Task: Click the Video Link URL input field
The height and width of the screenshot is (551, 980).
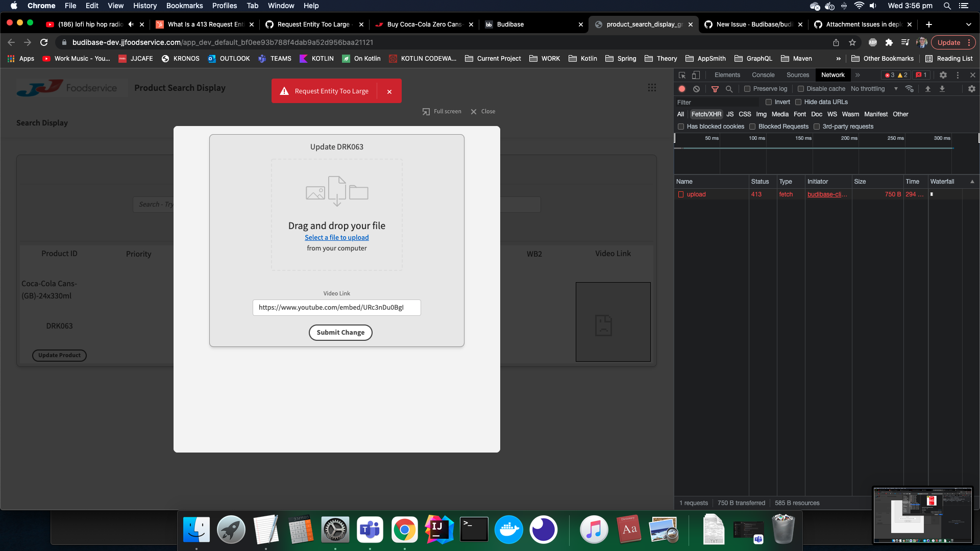Action: pyautogui.click(x=337, y=308)
